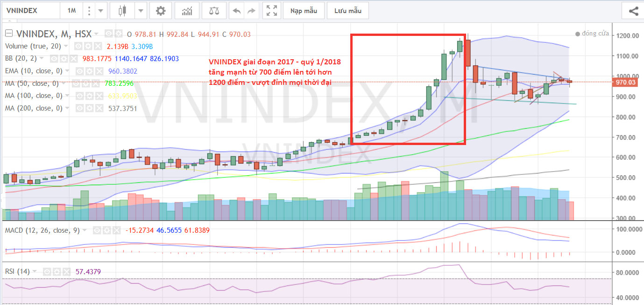Viewport: 644px width, 305px height.
Task: Remove the RSI (14) indicator
Action: pyautogui.click(x=67, y=271)
